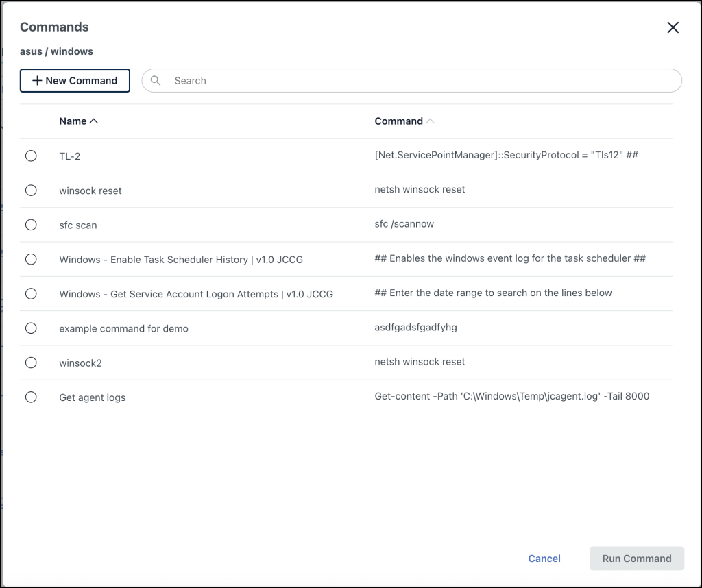The width and height of the screenshot is (702, 588).
Task: Select the Get agent logs radio button
Action: point(31,397)
